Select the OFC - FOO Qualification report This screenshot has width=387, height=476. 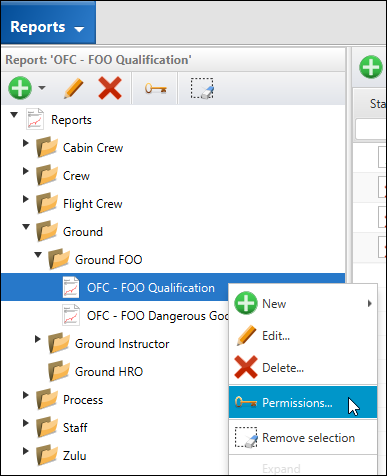151,288
